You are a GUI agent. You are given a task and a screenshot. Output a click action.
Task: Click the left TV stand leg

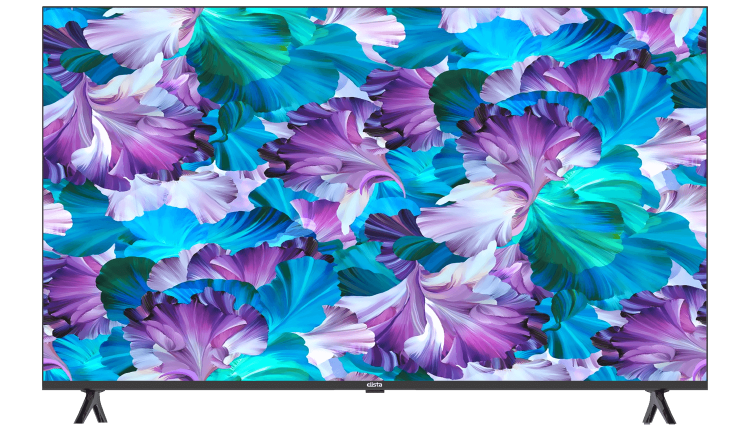[91, 406]
